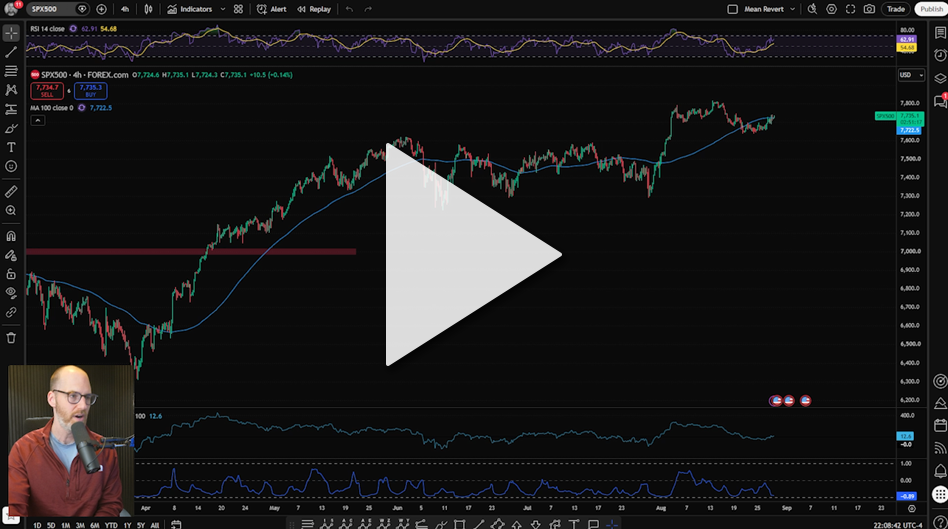Toggle hide all drawings eye icon
The width and height of the screenshot is (948, 529).
(11, 293)
